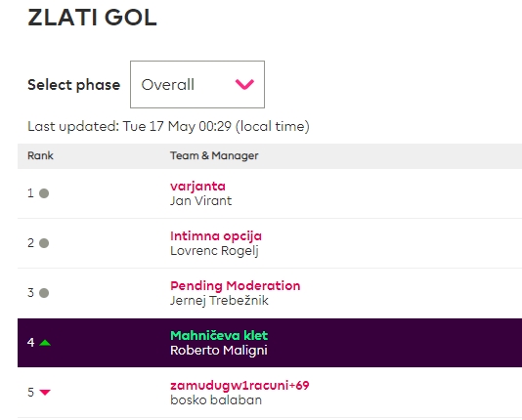Select manager name Lovrenc Rogelj

(x=214, y=251)
